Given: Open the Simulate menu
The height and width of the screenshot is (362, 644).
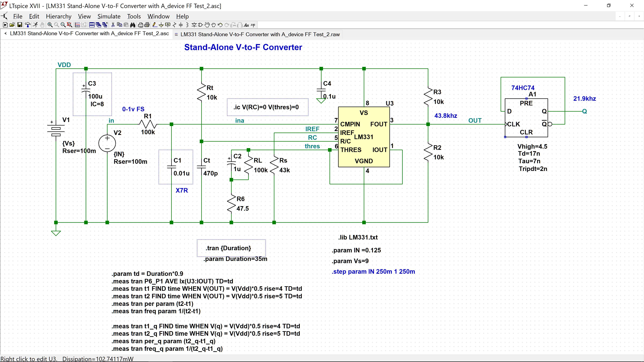Looking at the screenshot, I should [x=109, y=16].
